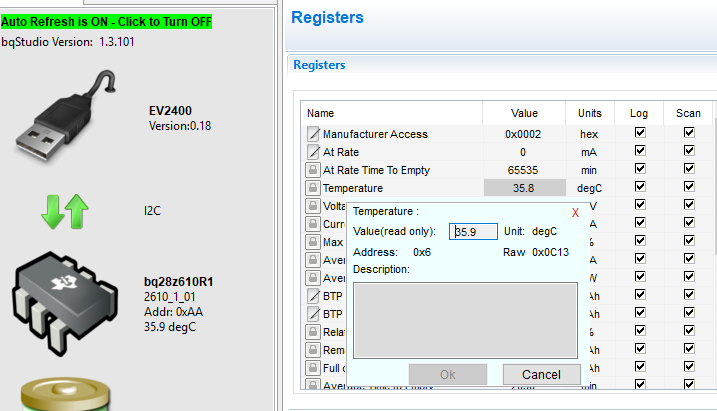717x411 pixels.
Task: Click the Value column header
Action: (x=524, y=113)
